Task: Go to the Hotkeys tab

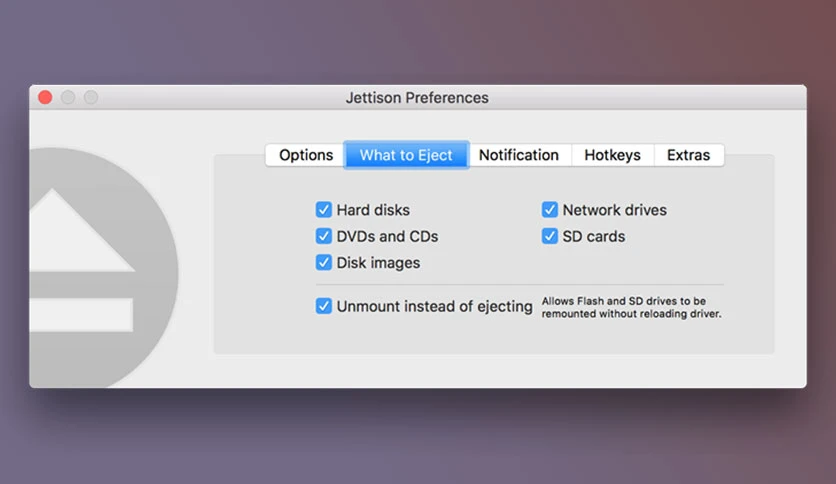Action: pos(613,155)
